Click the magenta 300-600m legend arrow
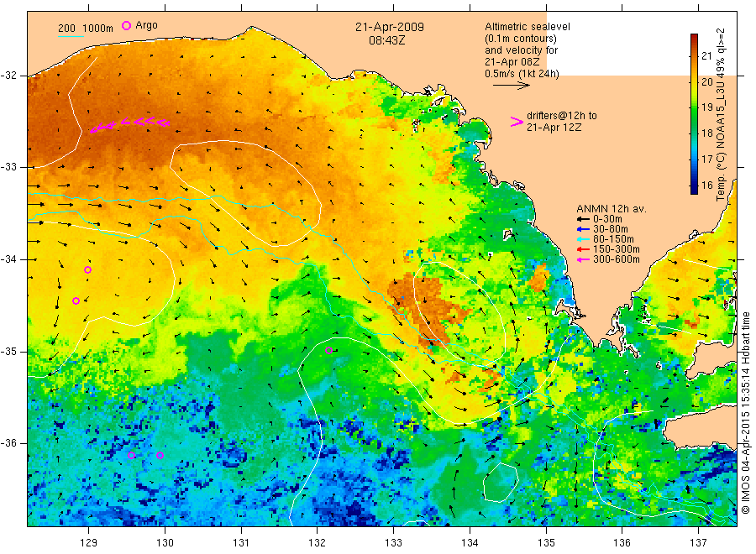This screenshot has width=756, height=554. point(583,259)
